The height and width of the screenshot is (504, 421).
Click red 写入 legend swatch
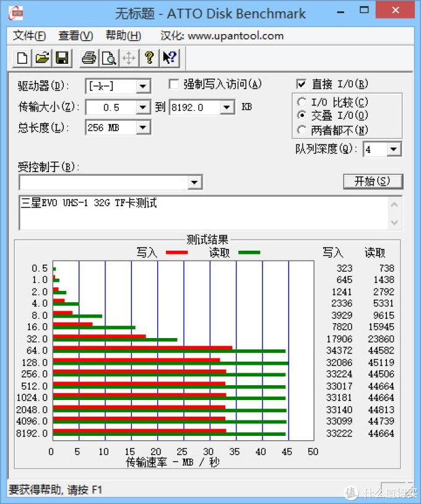176,253
